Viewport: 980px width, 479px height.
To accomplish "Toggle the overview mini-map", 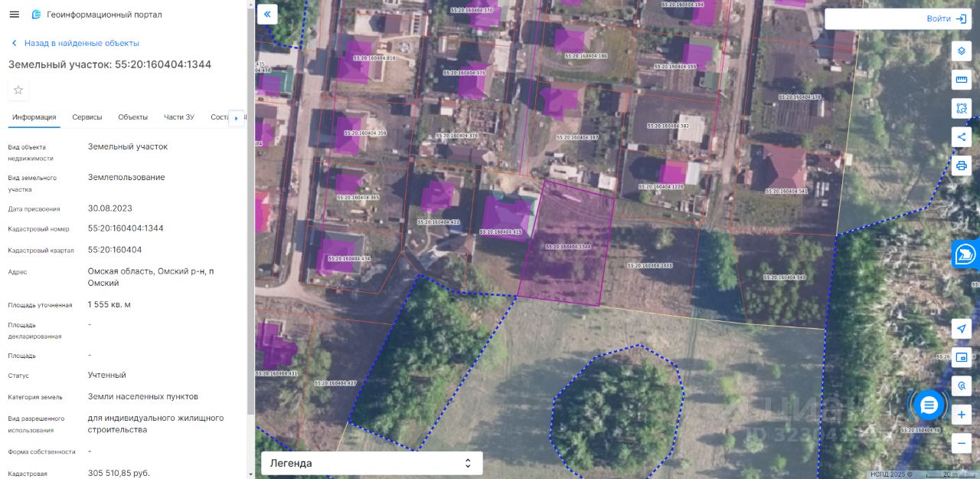I will tap(962, 357).
